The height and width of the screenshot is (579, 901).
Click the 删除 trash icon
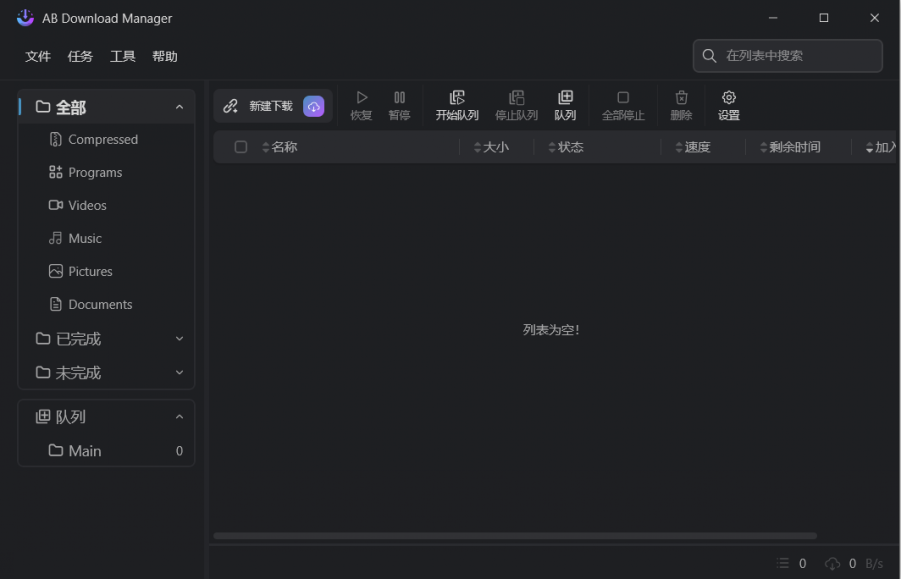coord(681,98)
